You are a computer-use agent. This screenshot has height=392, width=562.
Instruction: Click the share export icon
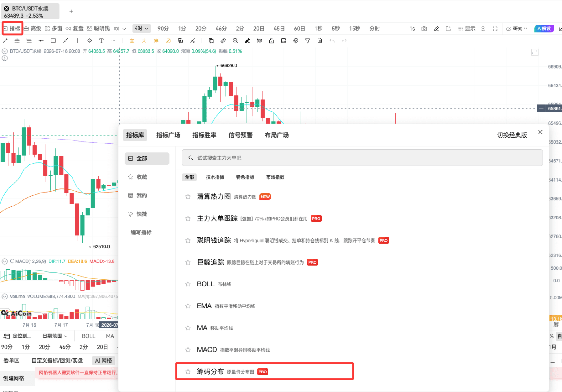[x=448, y=29]
